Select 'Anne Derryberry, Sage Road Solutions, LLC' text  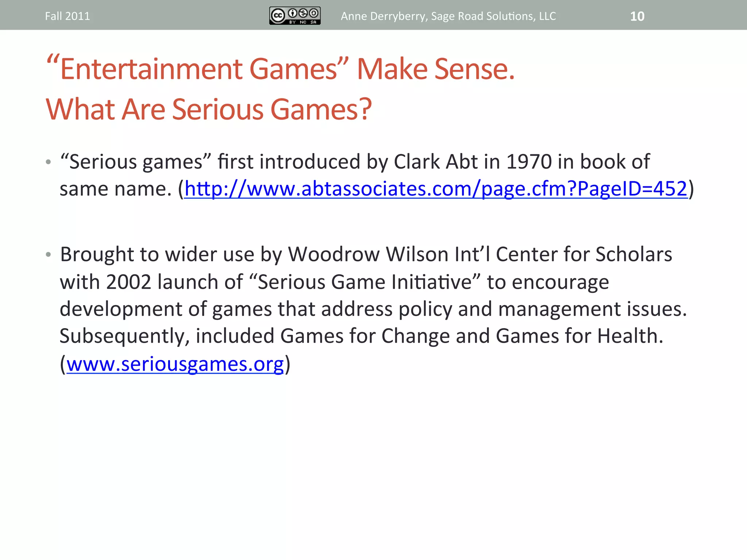tap(448, 16)
